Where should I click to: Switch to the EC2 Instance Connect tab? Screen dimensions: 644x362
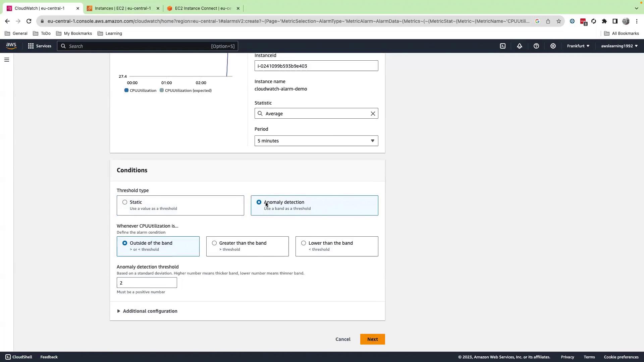point(203,8)
